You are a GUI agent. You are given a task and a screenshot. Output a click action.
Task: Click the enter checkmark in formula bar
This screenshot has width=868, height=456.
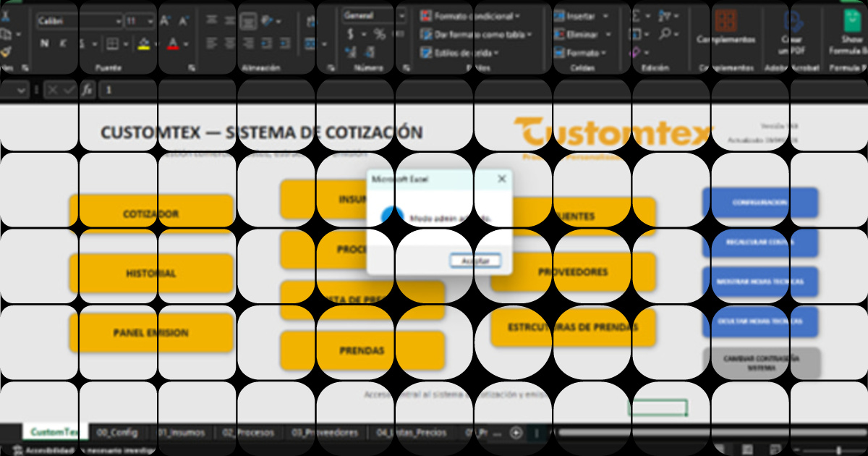coord(69,90)
